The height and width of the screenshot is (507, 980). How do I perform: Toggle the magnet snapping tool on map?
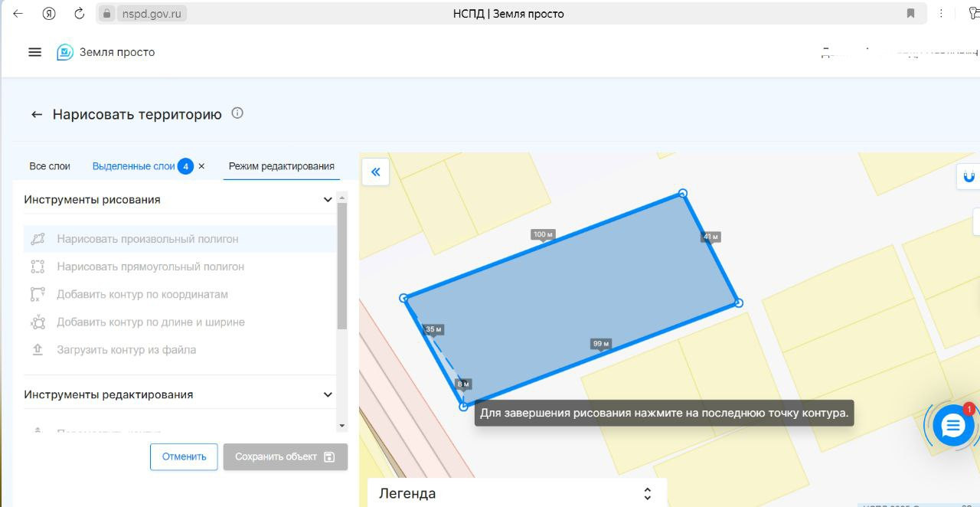pos(969,177)
